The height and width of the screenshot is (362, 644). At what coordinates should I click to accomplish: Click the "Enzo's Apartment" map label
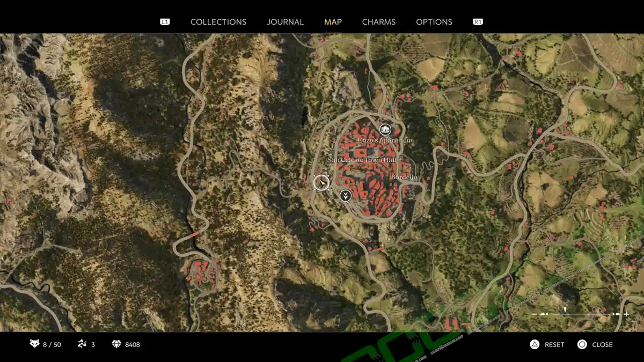coord(385,141)
